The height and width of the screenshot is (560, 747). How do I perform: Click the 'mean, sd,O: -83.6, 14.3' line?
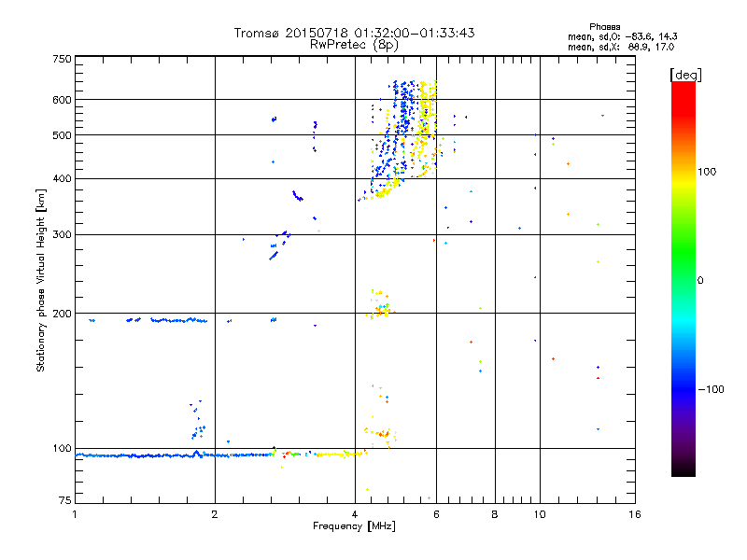point(622,36)
